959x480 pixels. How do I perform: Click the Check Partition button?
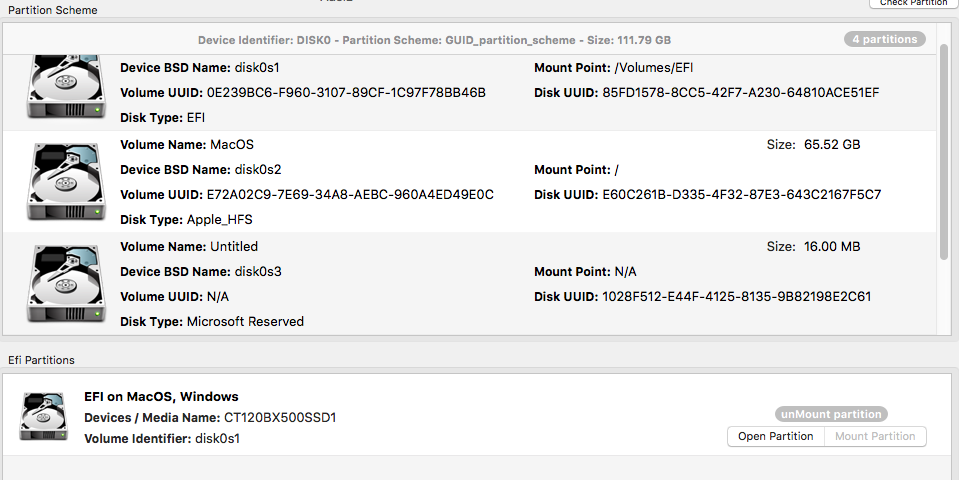pos(913,3)
